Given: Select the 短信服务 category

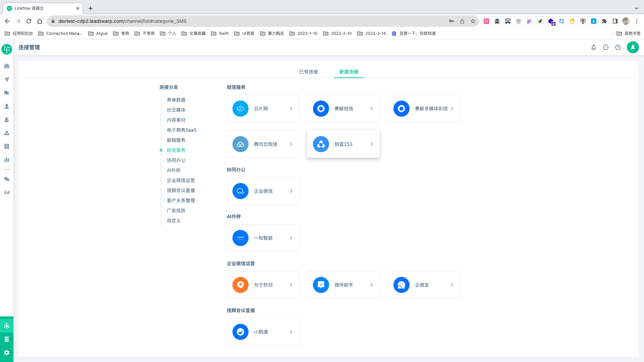Looking at the screenshot, I should pyautogui.click(x=176, y=150).
